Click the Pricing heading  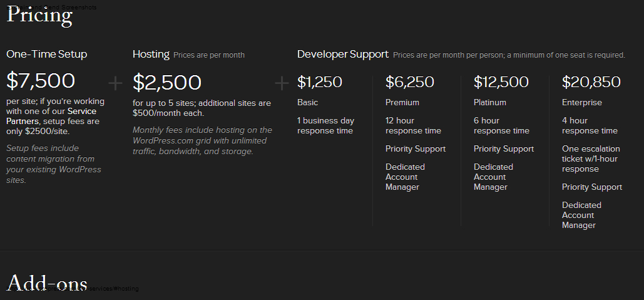(39, 15)
